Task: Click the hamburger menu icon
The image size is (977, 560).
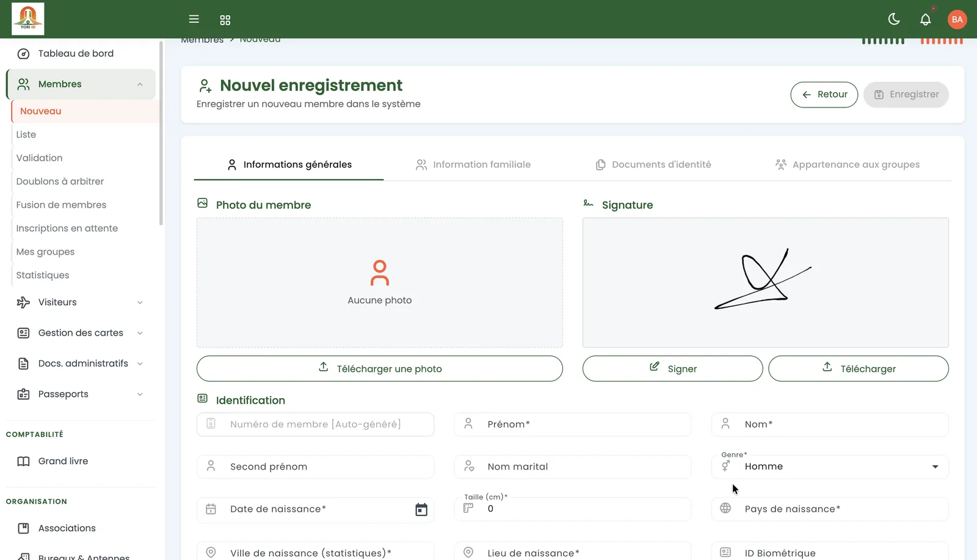Action: [x=194, y=19]
